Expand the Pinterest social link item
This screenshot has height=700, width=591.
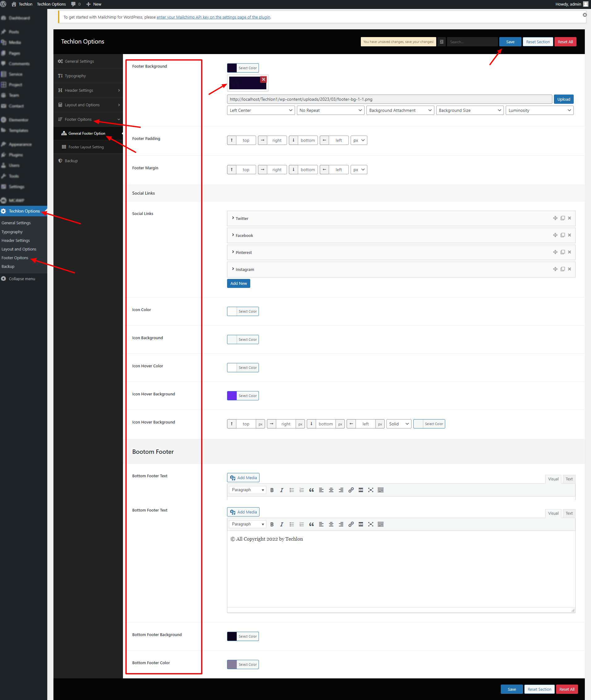[x=243, y=252]
